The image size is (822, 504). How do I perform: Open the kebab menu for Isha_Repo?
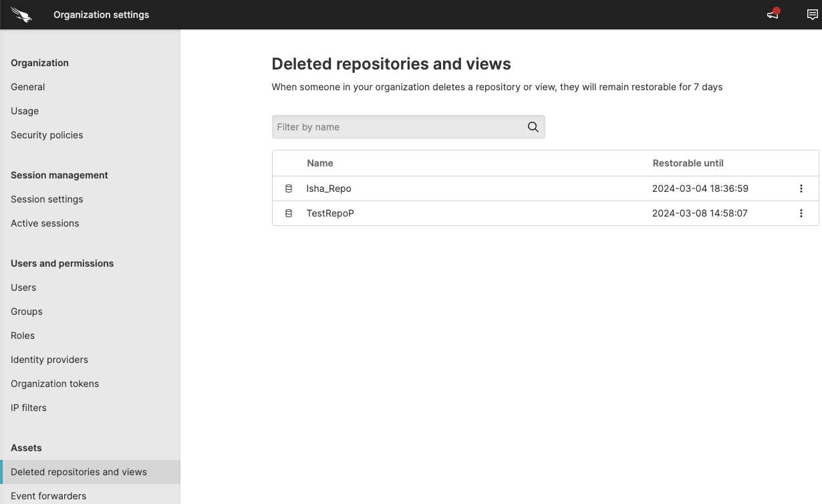pyautogui.click(x=801, y=188)
